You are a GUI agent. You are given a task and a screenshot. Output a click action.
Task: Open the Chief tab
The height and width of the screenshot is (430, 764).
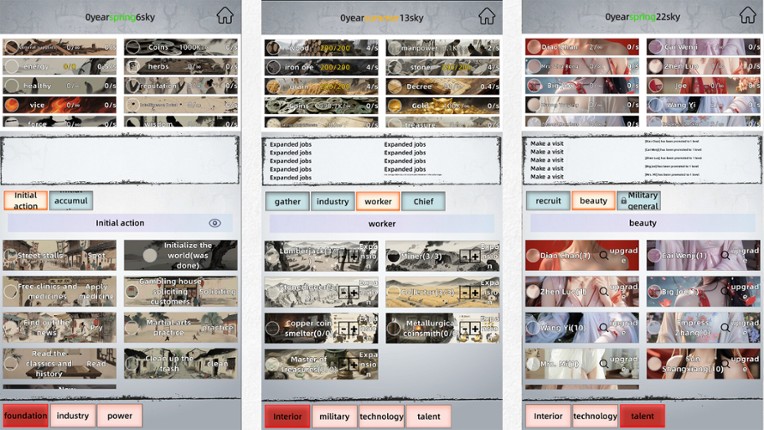[x=423, y=201]
